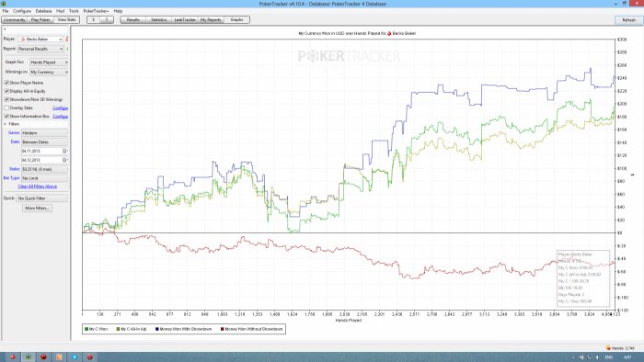Image resolution: width=644 pixels, height=362 pixels.
Task: Open the Date Between Dates dropdown
Action: click(45, 142)
